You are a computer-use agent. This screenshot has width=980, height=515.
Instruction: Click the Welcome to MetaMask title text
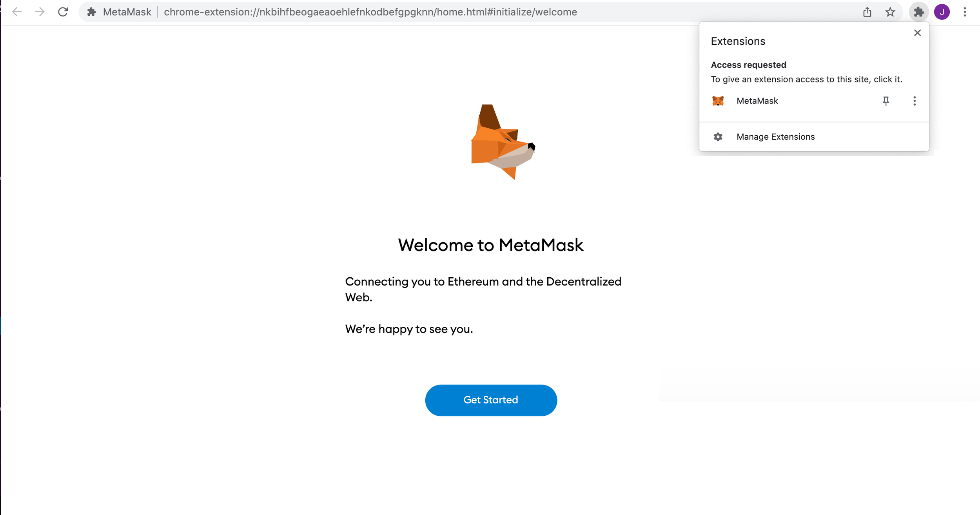click(491, 245)
